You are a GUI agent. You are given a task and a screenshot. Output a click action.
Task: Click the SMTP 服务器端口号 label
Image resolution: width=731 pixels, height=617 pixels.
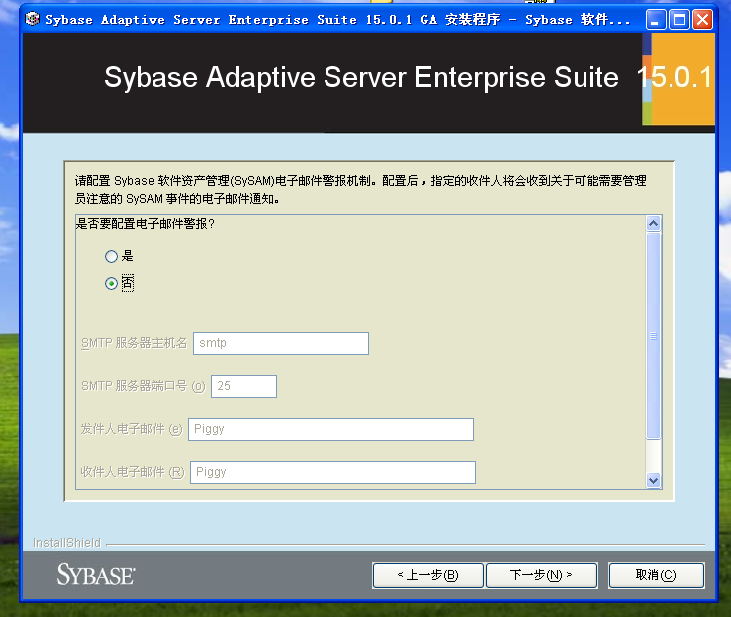tap(143, 386)
